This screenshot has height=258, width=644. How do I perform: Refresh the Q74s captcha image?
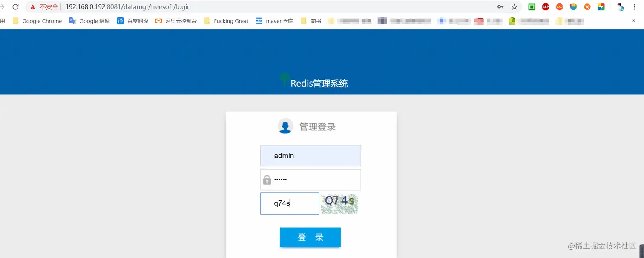click(339, 203)
